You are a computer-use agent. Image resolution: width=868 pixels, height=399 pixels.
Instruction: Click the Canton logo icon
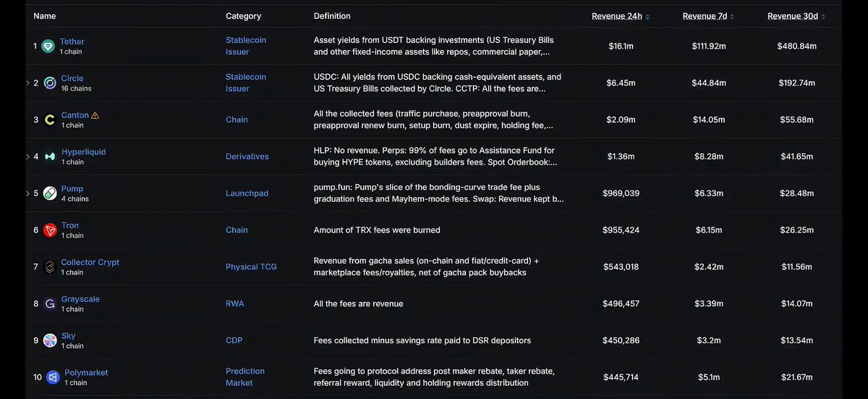click(49, 120)
